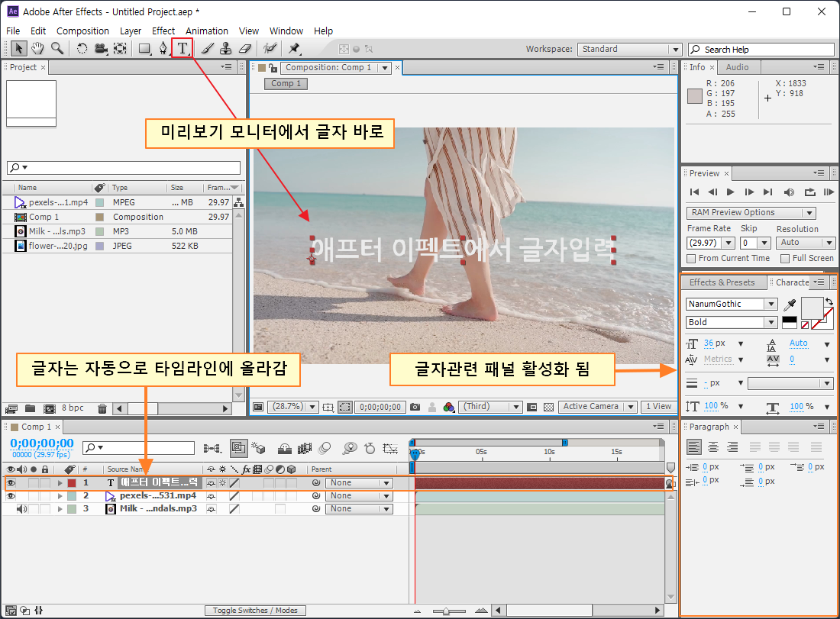The image size is (840, 619).
Task: Select the Hand tool
Action: click(37, 49)
